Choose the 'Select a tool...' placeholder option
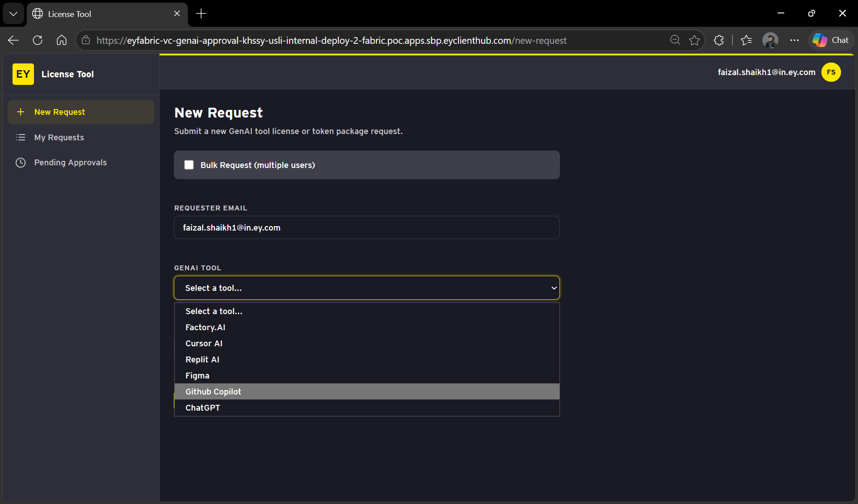The height and width of the screenshot is (504, 858). [367, 311]
